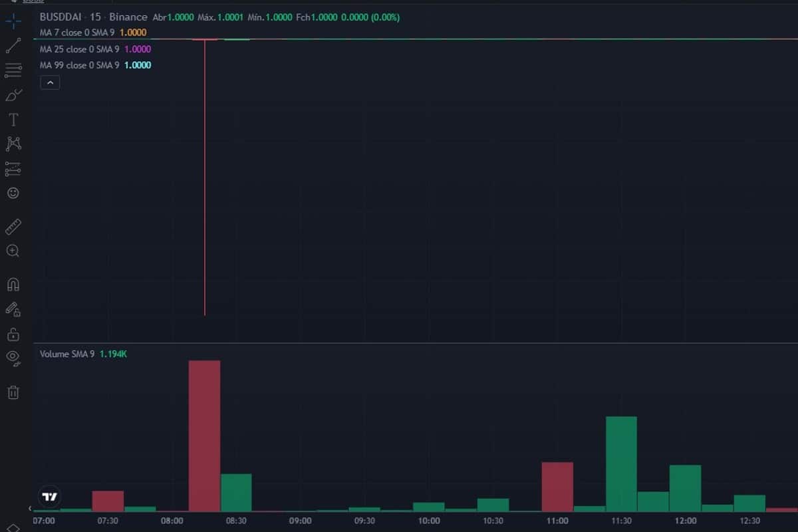Toggle magnet mode for drawings

(x=13, y=285)
